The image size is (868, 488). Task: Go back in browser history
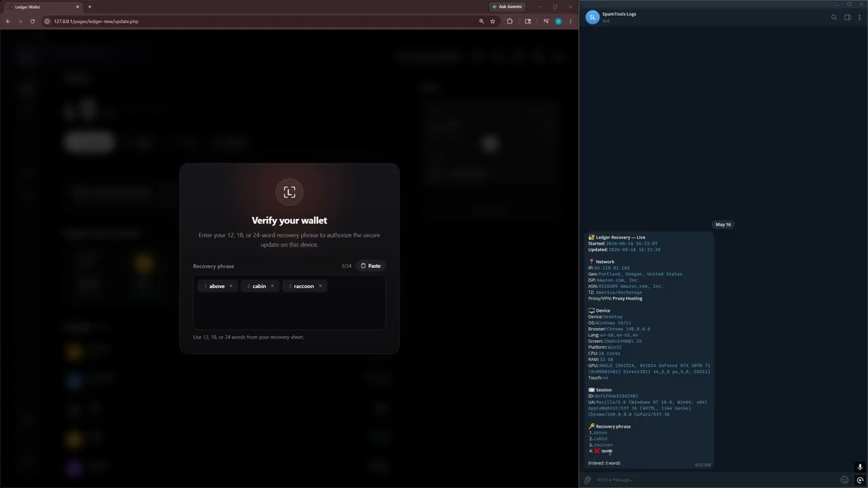pos(8,21)
